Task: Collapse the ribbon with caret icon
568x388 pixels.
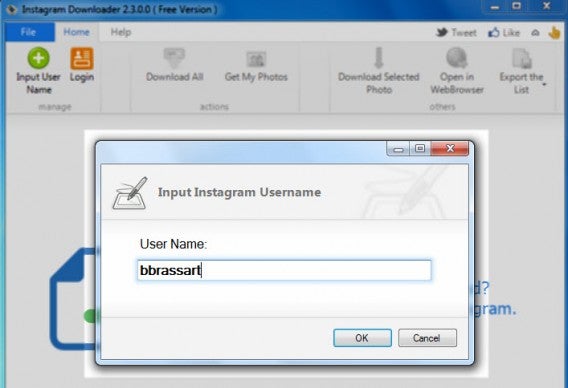Action: (535, 33)
